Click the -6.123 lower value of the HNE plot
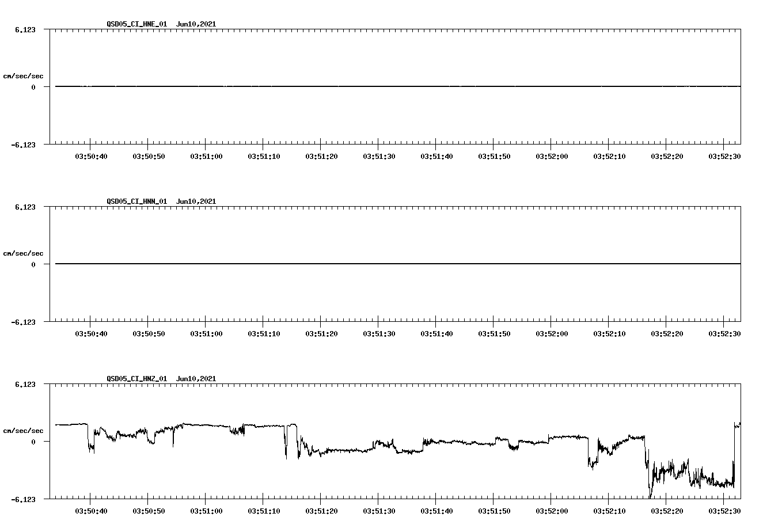Screen dimensions: 782x532 pyautogui.click(x=24, y=145)
